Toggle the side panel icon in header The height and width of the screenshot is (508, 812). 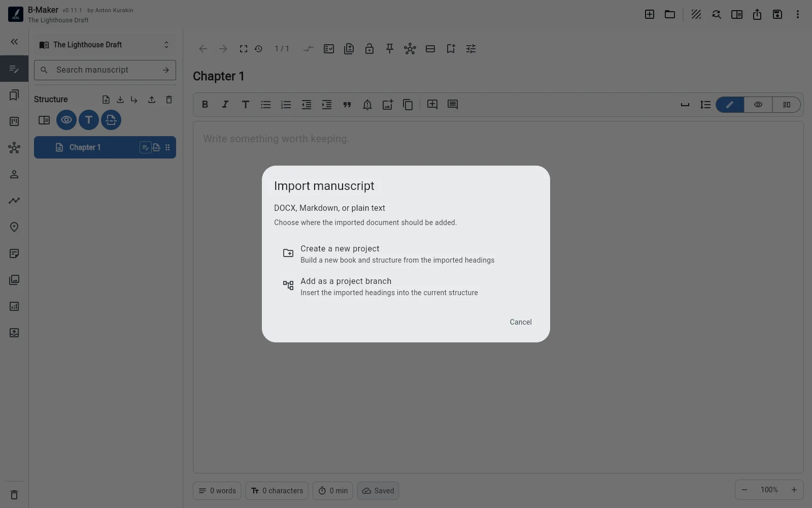click(737, 14)
